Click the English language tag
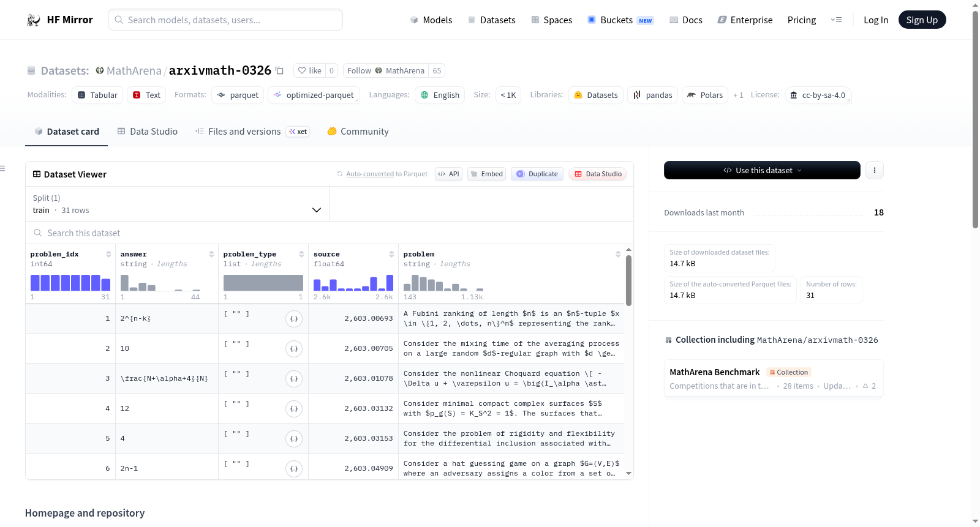 [x=440, y=95]
